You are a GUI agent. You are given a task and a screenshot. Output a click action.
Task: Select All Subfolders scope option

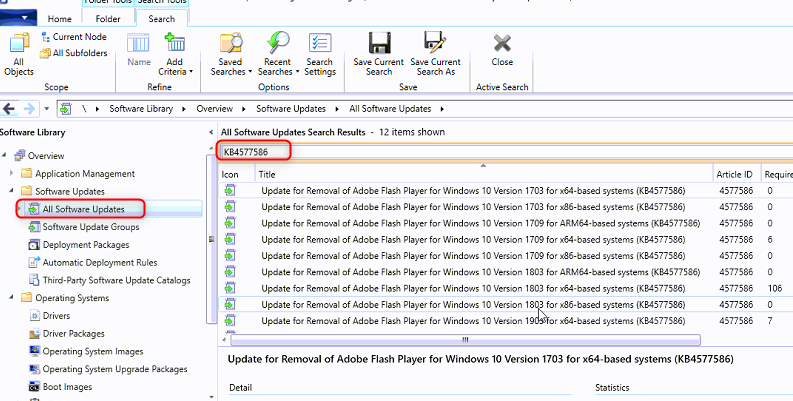click(x=73, y=53)
